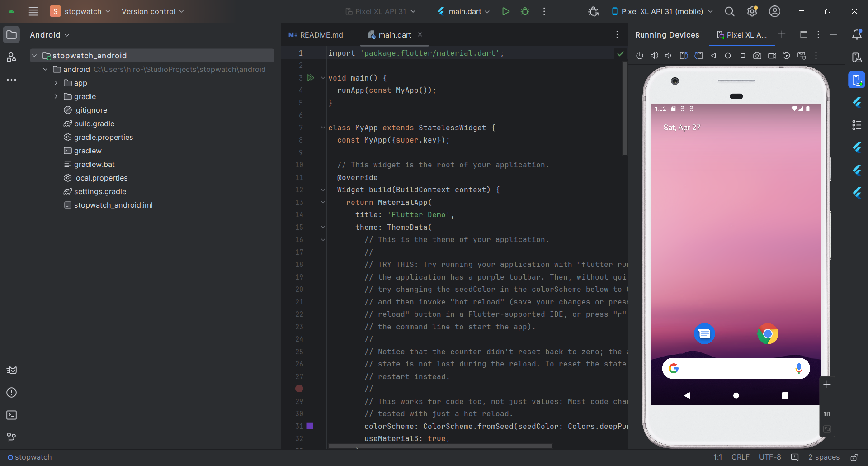This screenshot has width=868, height=466.
Task: Click the deepPurple color swatch in the gutter
Action: coord(310,426)
